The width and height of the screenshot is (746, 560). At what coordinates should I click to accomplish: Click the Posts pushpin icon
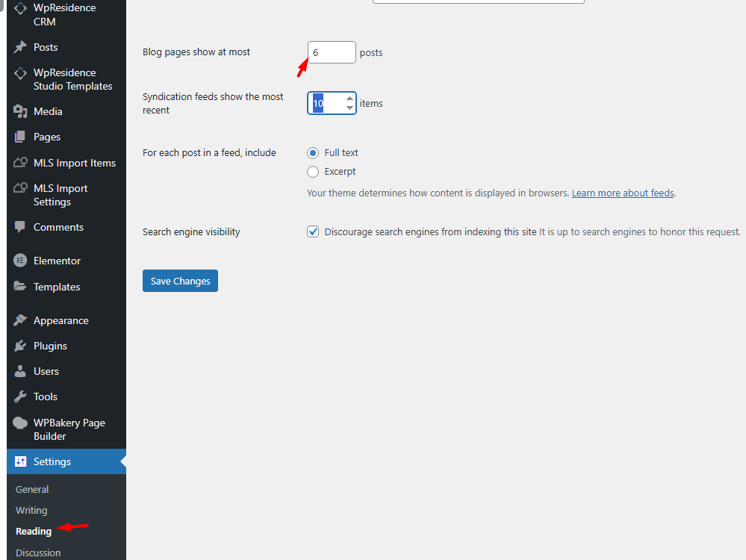coord(20,47)
